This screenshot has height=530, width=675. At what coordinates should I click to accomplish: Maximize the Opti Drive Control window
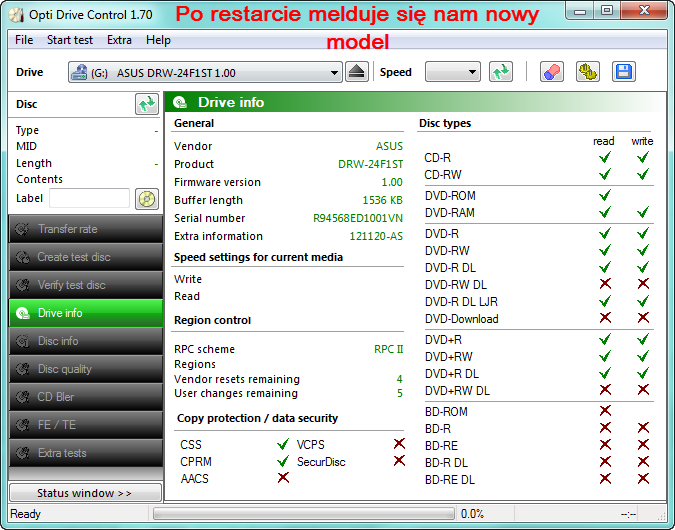[607, 10]
